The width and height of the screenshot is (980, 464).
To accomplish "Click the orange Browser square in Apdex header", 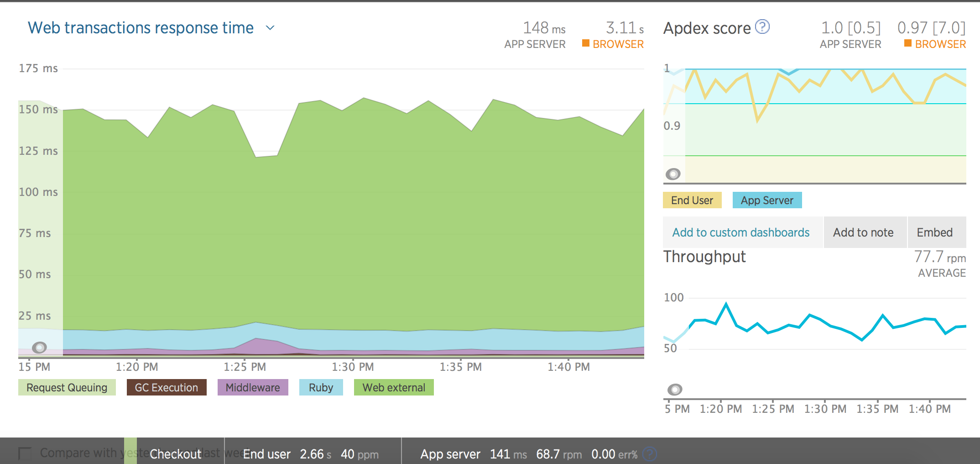I will [908, 43].
